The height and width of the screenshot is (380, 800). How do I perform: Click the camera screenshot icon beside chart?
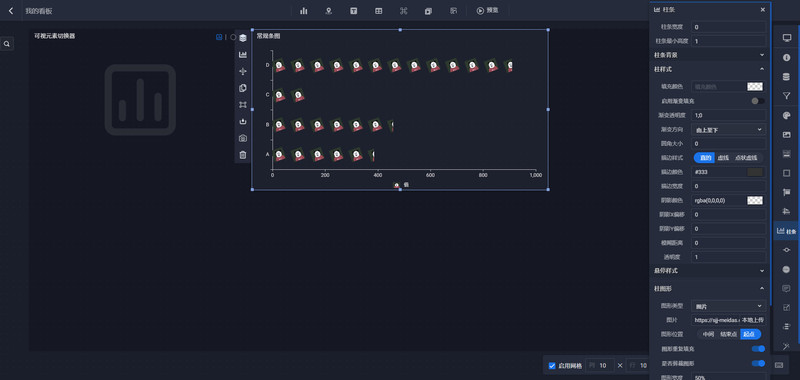pyautogui.click(x=243, y=138)
